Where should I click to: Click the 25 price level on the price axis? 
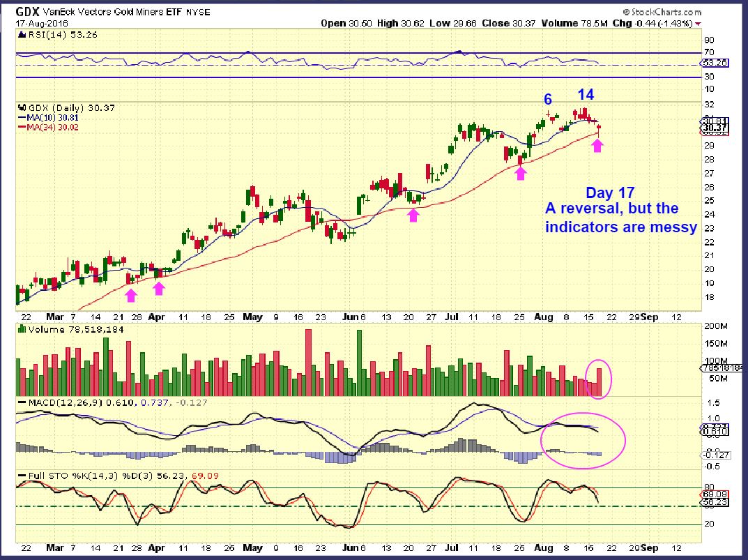[x=709, y=201]
